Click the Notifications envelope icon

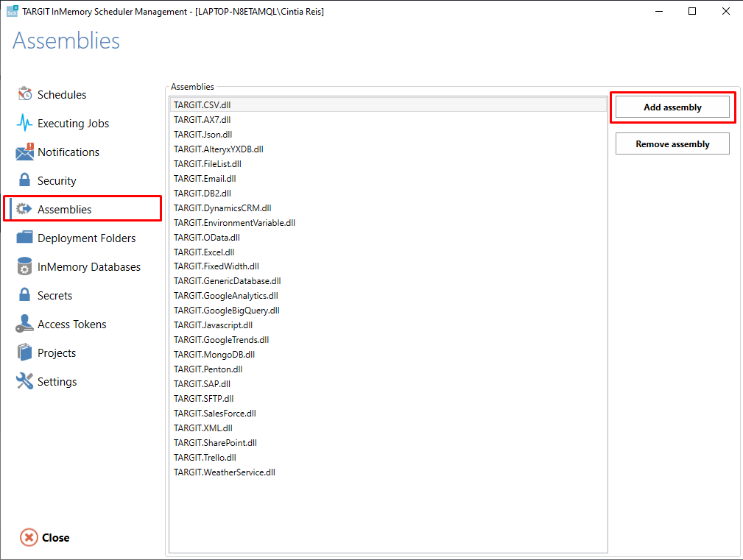pos(24,152)
